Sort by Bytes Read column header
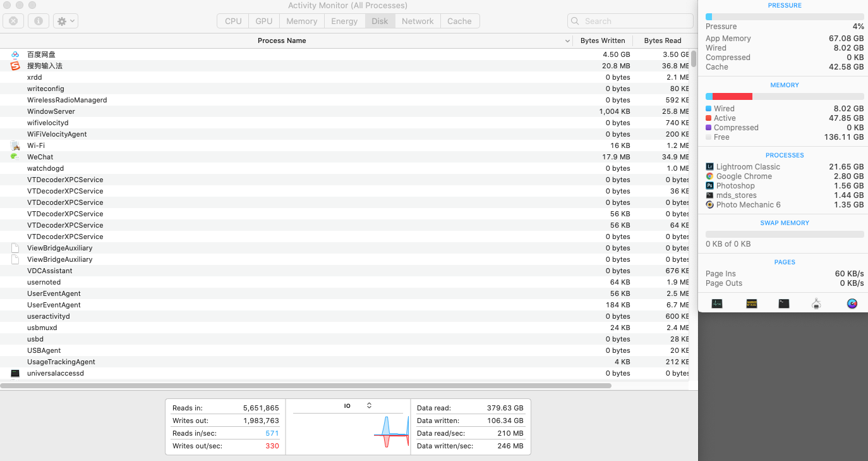The height and width of the screenshot is (461, 868). point(661,40)
